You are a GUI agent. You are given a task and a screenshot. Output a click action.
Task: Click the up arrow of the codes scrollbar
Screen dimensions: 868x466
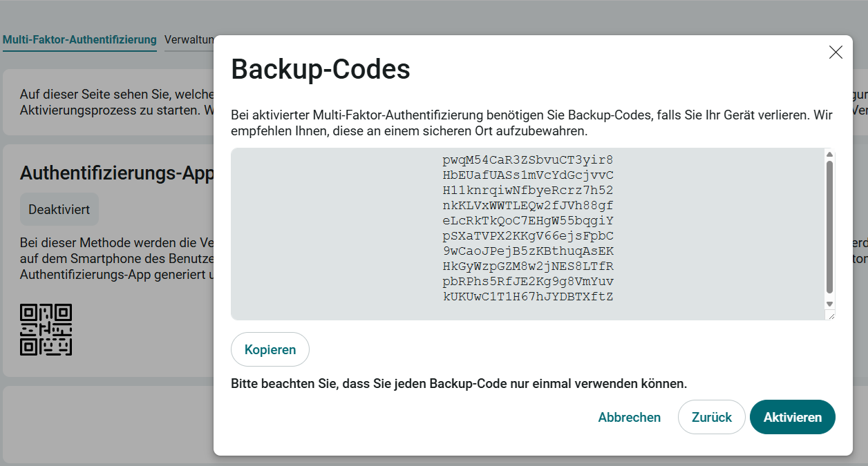(x=830, y=155)
